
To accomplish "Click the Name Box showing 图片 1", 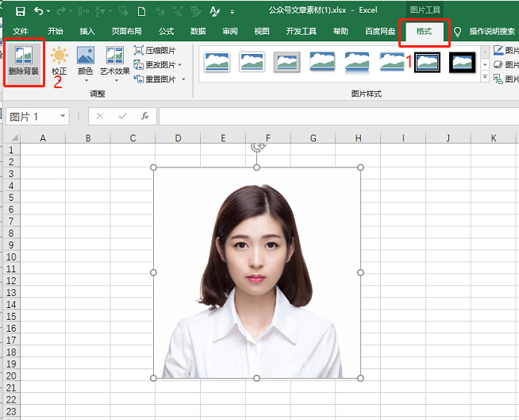I will tap(32, 116).
